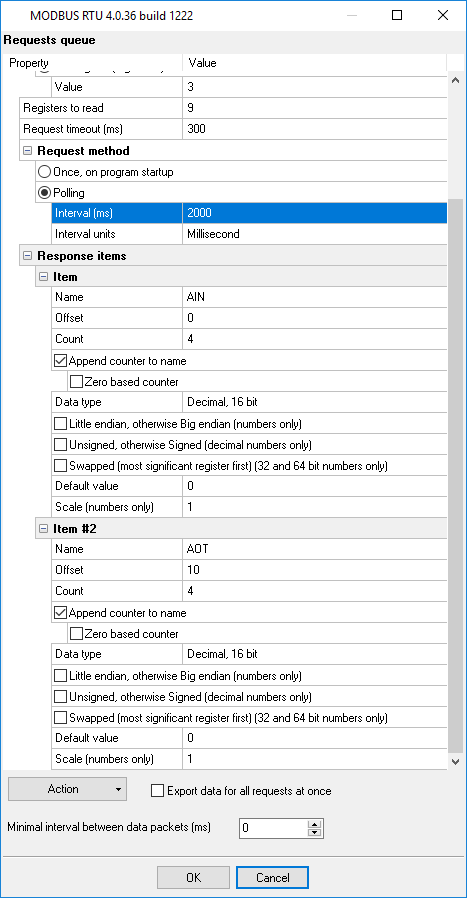Click the Count value for the AIN item

click(315, 339)
